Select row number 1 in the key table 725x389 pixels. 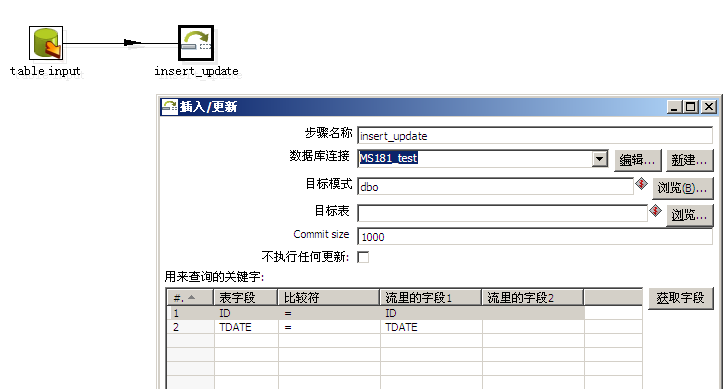(190, 313)
